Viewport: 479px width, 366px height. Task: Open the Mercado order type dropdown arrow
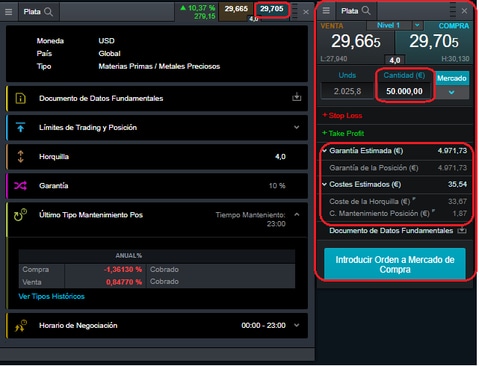coord(452,93)
